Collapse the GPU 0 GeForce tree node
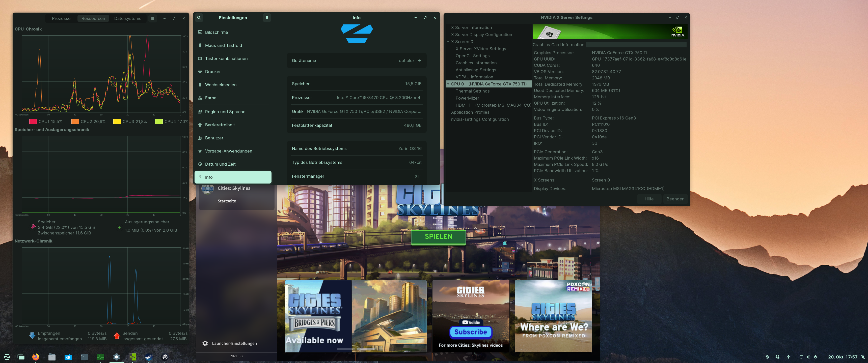868x363 pixels. tap(448, 84)
